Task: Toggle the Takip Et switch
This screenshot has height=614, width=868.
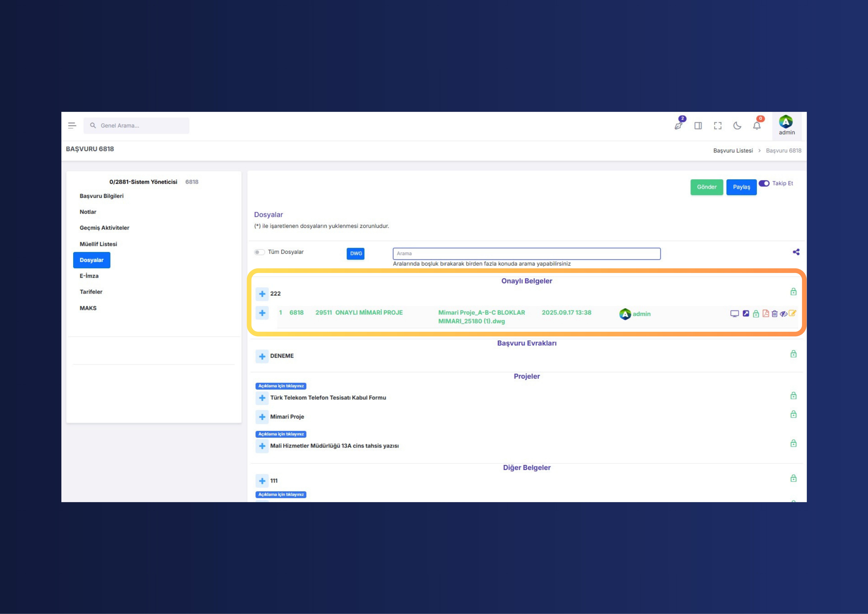Action: pos(764,183)
